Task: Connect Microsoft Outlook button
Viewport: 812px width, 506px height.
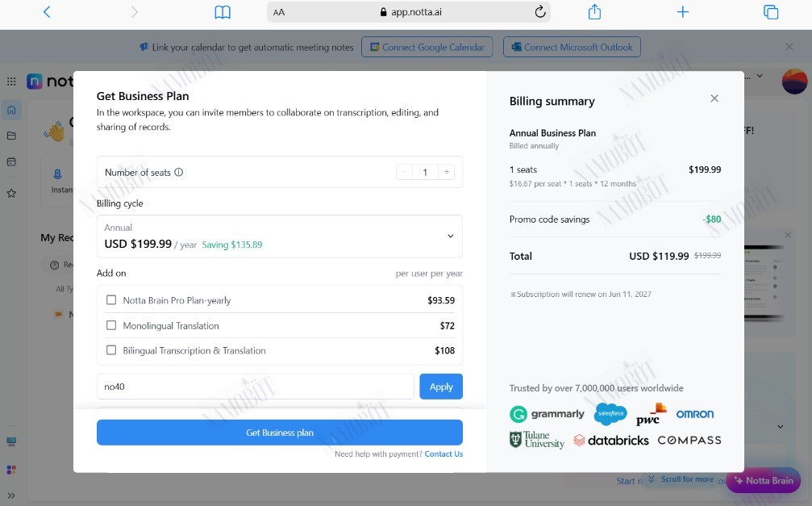Action: [x=572, y=47]
